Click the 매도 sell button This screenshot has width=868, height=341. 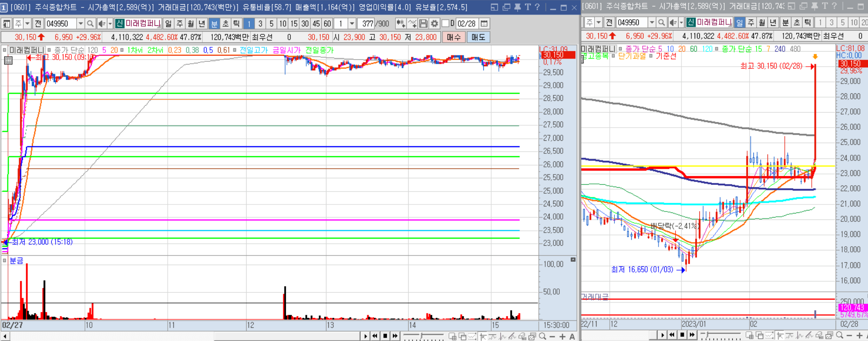tap(478, 37)
